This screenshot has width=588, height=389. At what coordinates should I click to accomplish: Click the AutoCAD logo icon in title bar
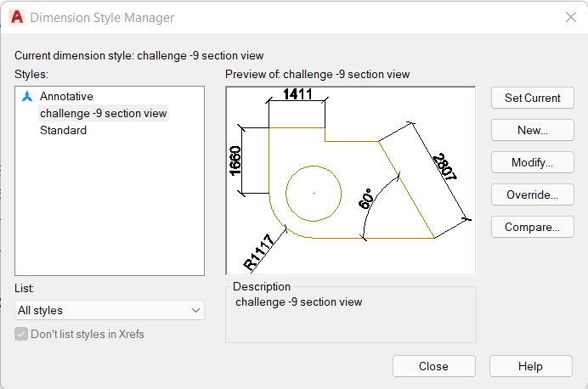[17, 17]
